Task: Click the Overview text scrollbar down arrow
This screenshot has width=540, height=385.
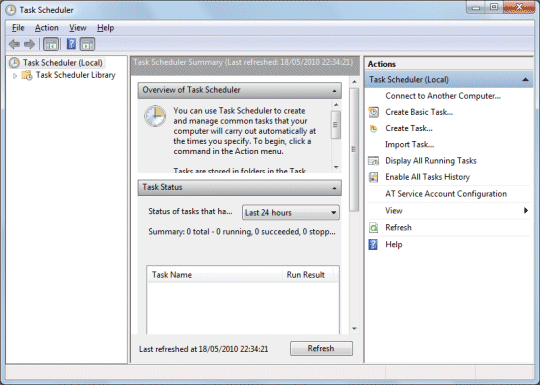Action: [336, 167]
